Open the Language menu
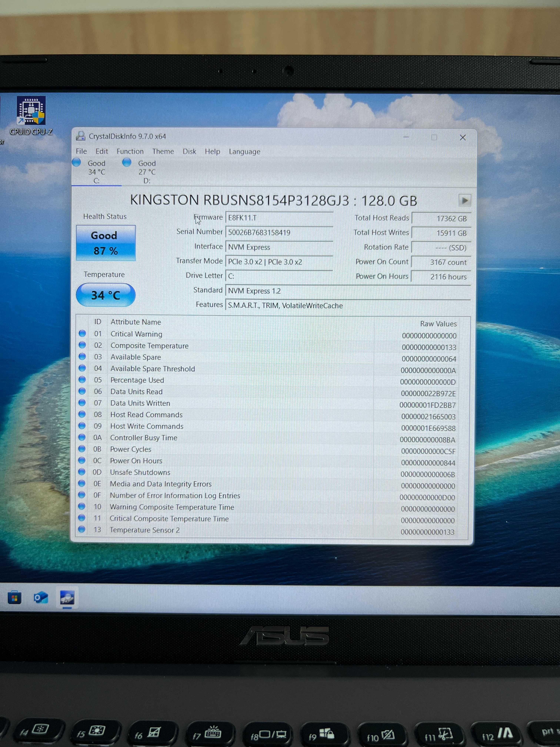 click(x=244, y=152)
